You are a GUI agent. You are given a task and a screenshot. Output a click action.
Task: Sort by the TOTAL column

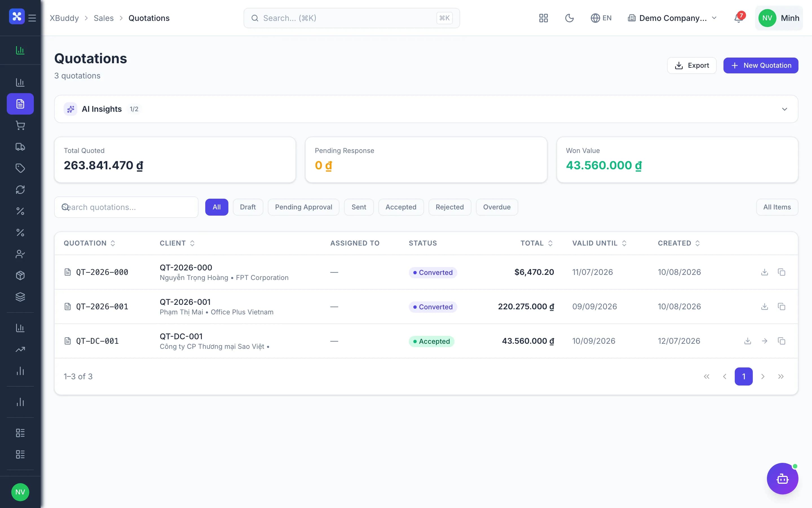(x=536, y=243)
